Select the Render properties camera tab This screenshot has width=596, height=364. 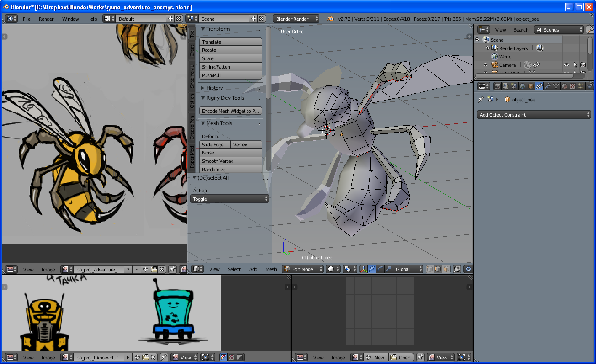click(497, 86)
